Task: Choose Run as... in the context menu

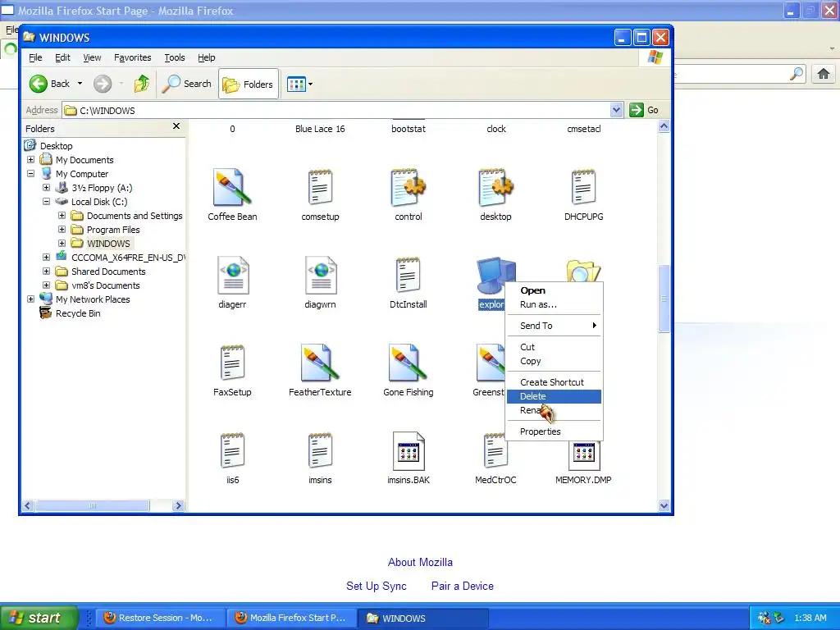Action: (x=555, y=304)
